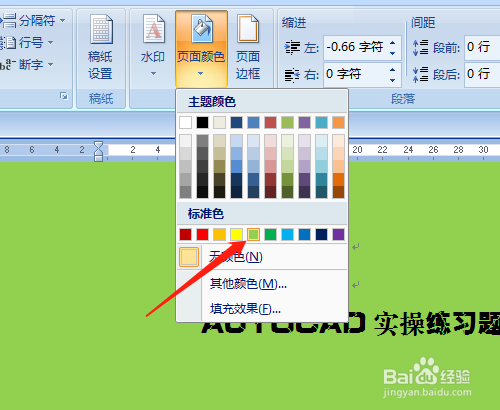The height and width of the screenshot is (410, 500).
Task: Click the spacing after (段后) icon
Action: click(x=420, y=74)
